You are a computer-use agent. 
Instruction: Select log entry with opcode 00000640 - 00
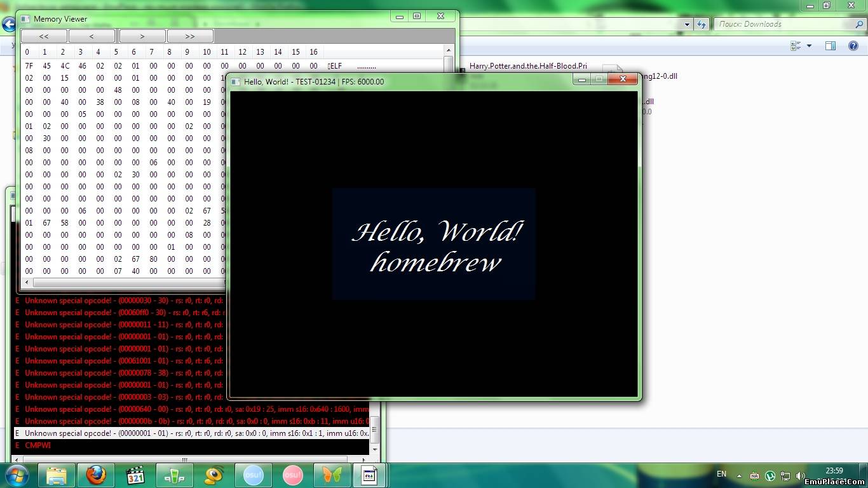pyautogui.click(x=191, y=409)
